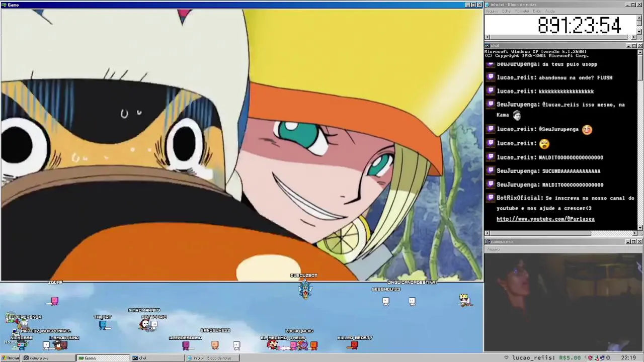The height and width of the screenshot is (362, 644).
Task: Click the ALEXDESOUSA purple avatar
Action: click(186, 345)
